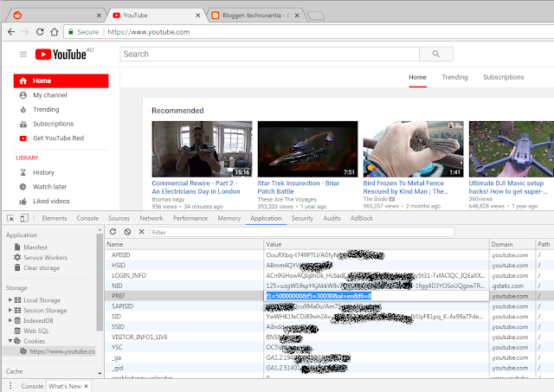
Task: Open History in the library
Action: [x=43, y=172]
